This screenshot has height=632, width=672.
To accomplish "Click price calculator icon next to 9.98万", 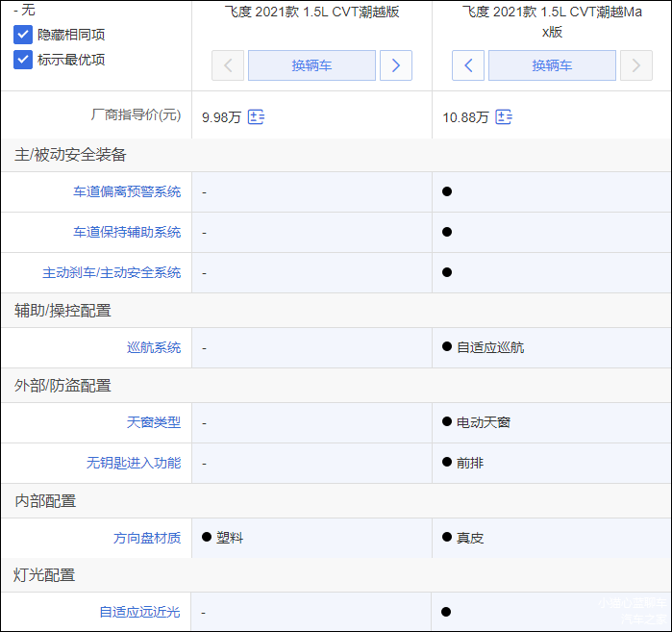I will [256, 117].
